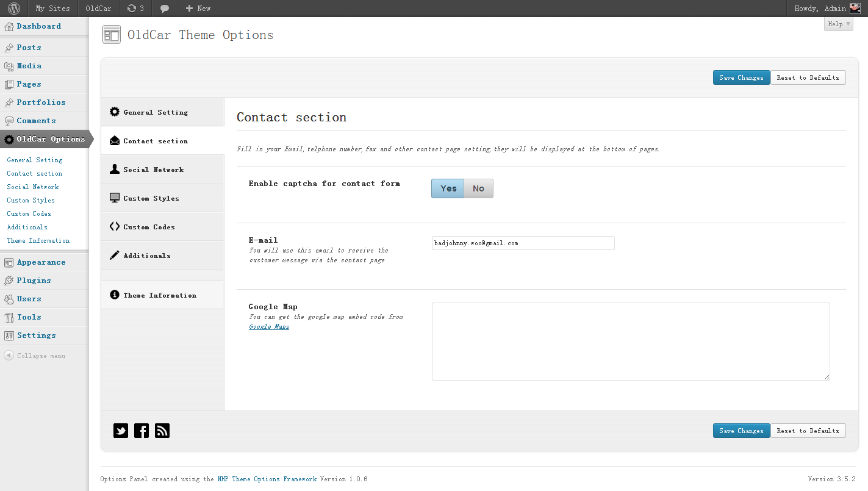The image size is (868, 491).
Task: Switch to the Social Network tab
Action: pyautogui.click(x=153, y=170)
